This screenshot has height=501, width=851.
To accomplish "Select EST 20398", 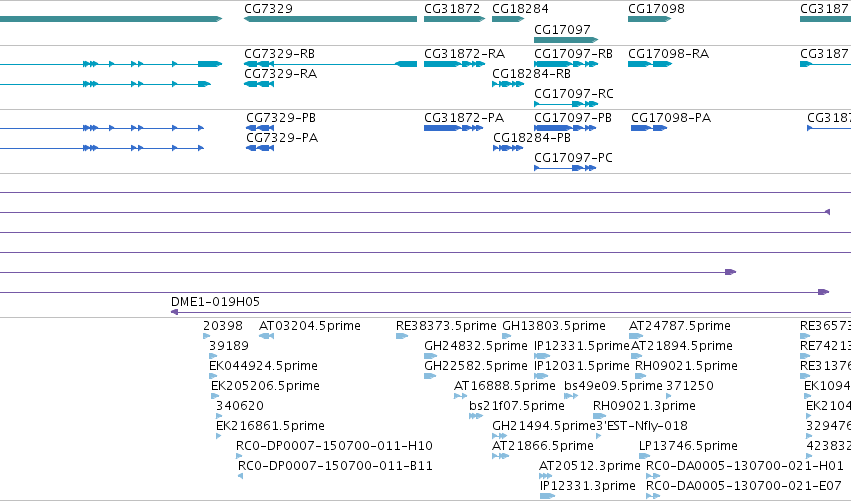I will pyautogui.click(x=223, y=326).
